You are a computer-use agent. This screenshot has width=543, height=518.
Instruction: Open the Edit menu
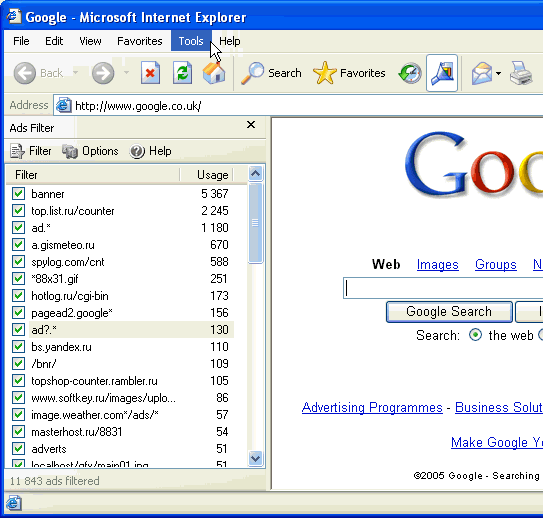click(x=54, y=41)
